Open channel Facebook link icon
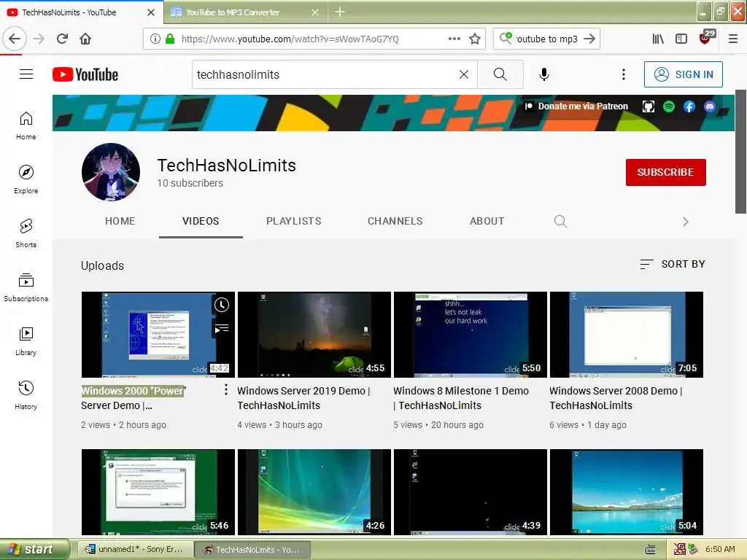The image size is (747, 560). 689,106
